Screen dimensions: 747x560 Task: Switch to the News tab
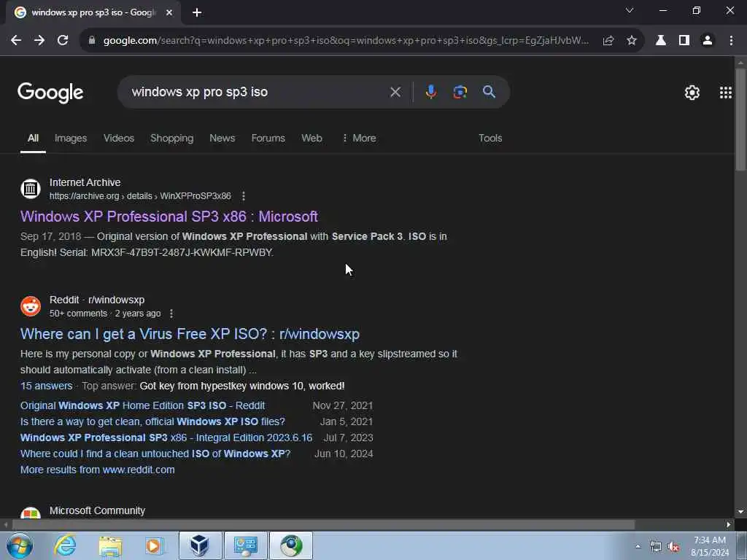pyautogui.click(x=222, y=138)
